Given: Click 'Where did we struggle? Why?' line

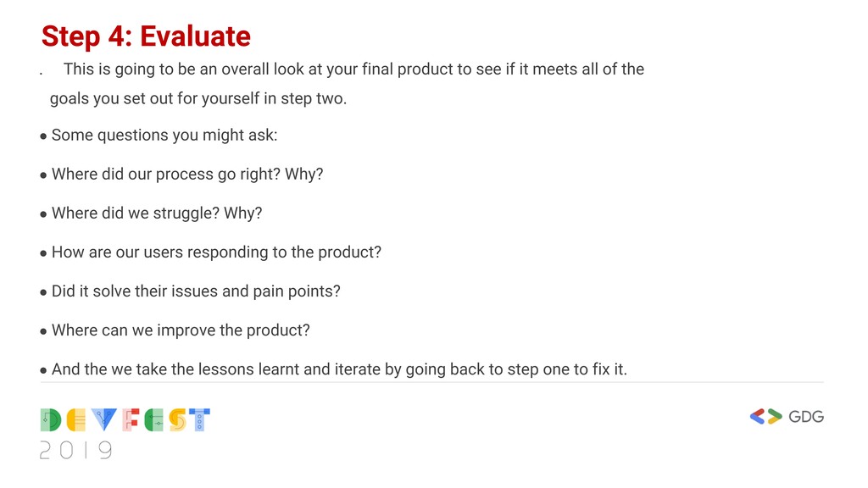Looking at the screenshot, I should click(x=157, y=213).
